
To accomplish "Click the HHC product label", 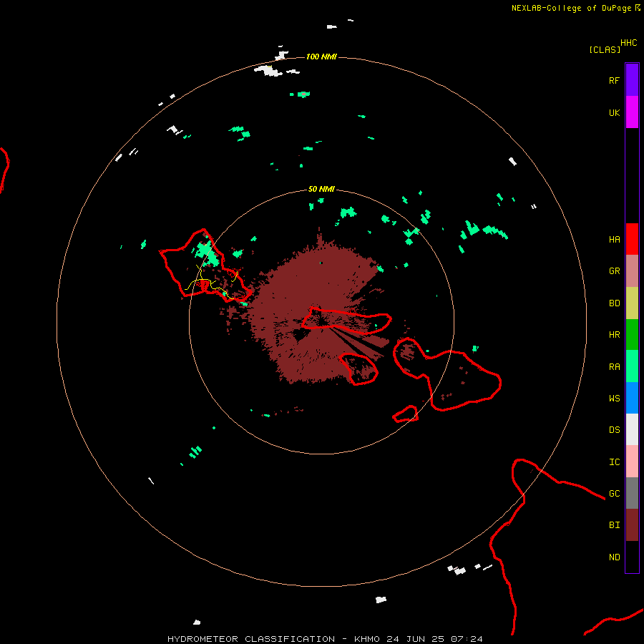I will [x=629, y=43].
